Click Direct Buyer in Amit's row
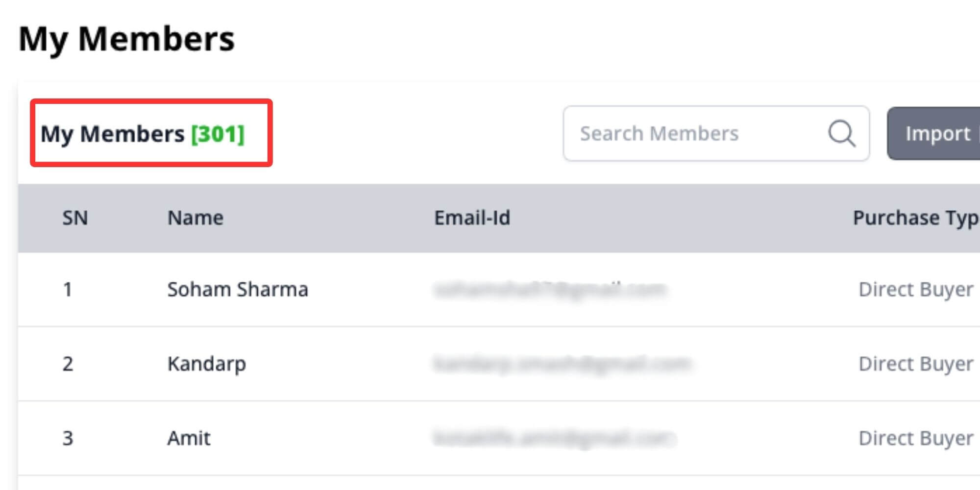 tap(915, 438)
